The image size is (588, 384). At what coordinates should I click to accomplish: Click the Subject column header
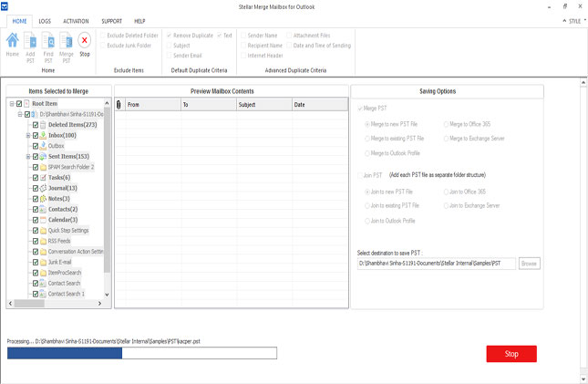coord(264,104)
